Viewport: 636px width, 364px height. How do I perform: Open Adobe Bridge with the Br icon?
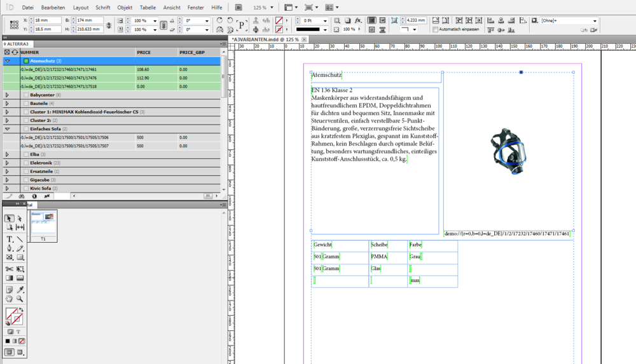pos(237,8)
